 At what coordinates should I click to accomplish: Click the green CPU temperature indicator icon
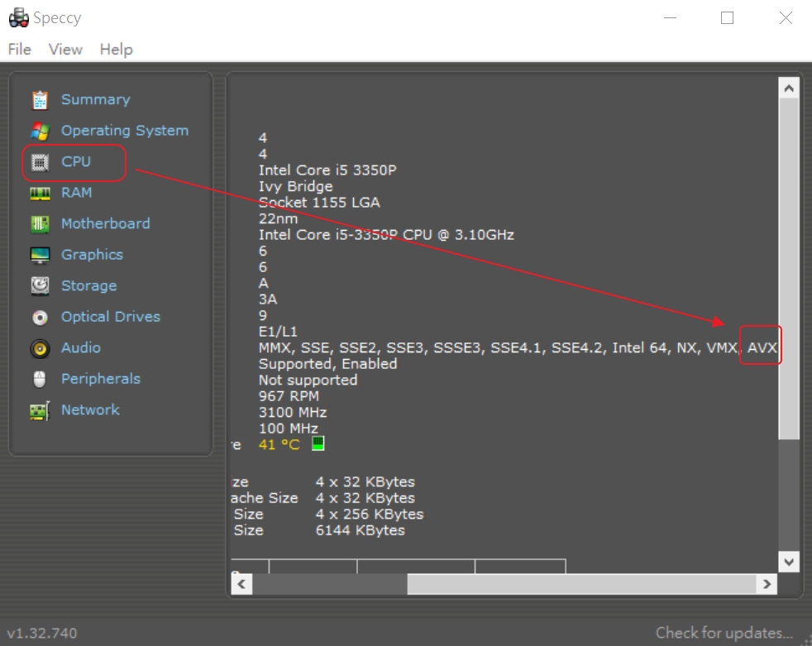[x=318, y=443]
